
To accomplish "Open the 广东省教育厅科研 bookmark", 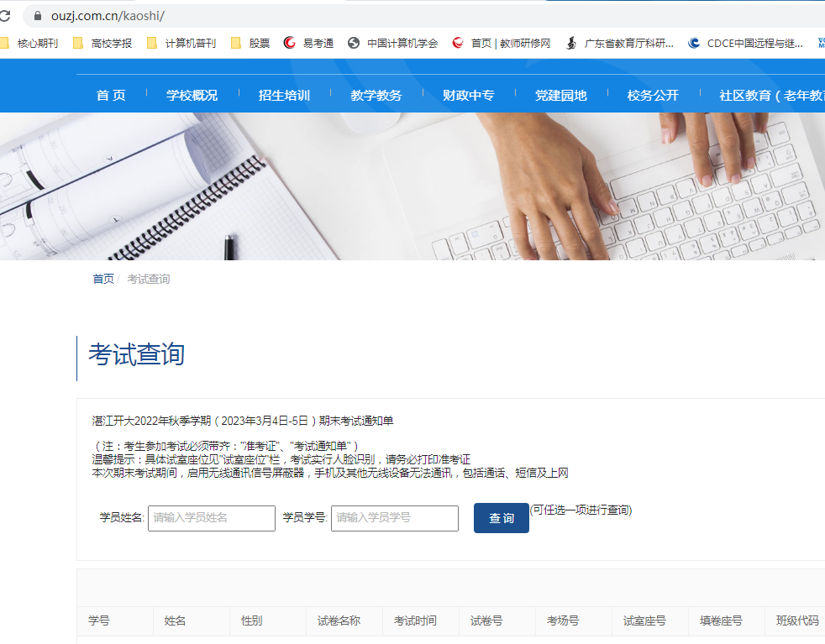I will click(620, 43).
